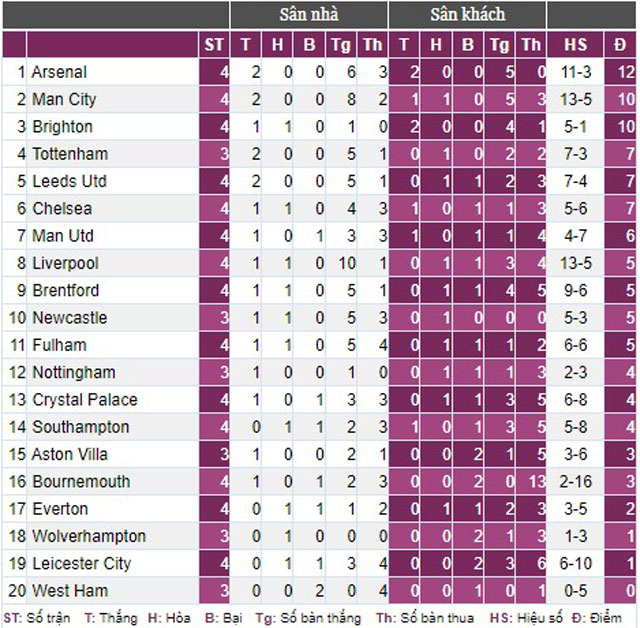Select the Wolverhampton team name
This screenshot has width=640, height=628.
tap(89, 536)
